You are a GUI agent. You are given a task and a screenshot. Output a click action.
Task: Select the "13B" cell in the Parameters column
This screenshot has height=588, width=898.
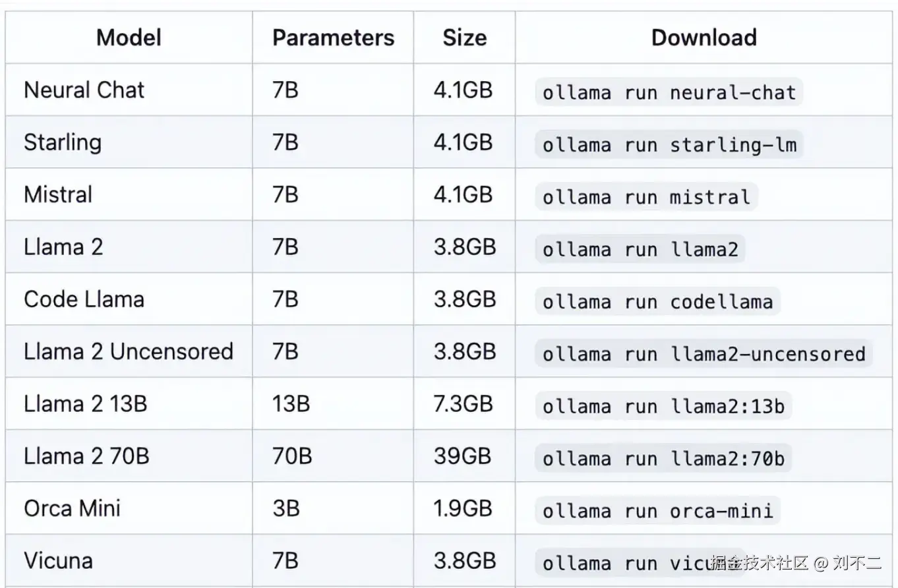(x=291, y=404)
